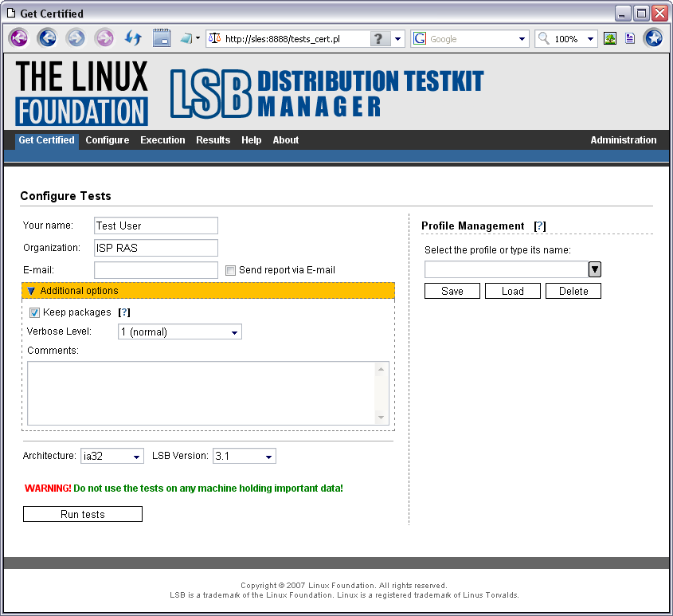The height and width of the screenshot is (616, 673).
Task: Open the Architecture dropdown
Action: 112,456
